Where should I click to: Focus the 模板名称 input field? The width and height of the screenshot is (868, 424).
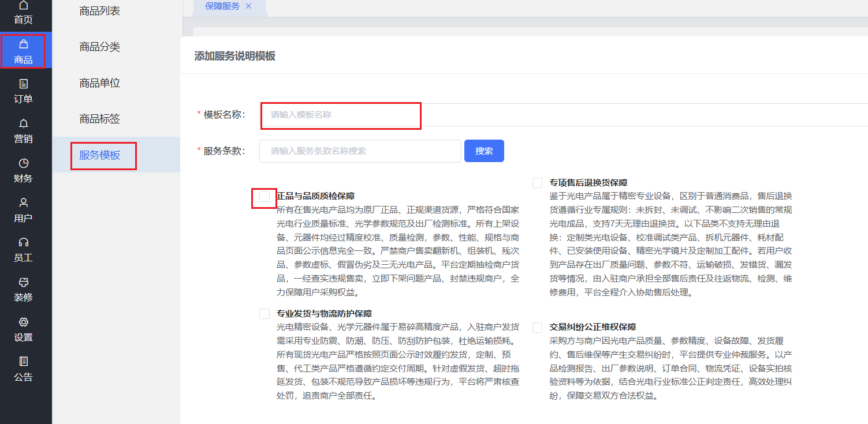point(564,115)
